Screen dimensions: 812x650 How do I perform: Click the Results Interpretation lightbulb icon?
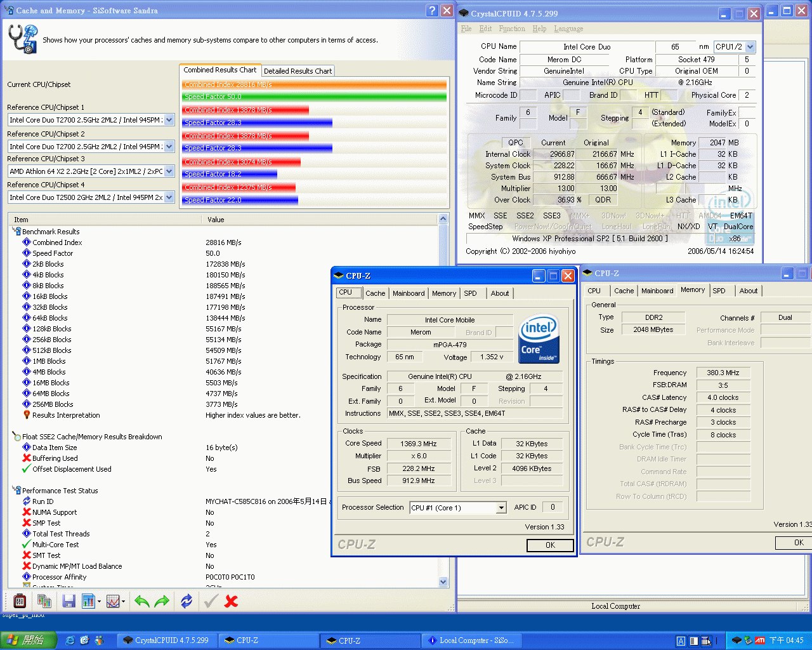27,415
